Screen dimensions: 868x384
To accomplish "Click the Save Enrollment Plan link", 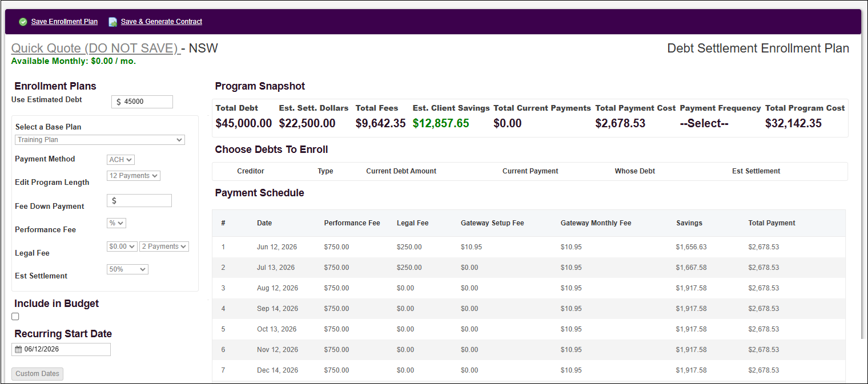I will 65,22.
